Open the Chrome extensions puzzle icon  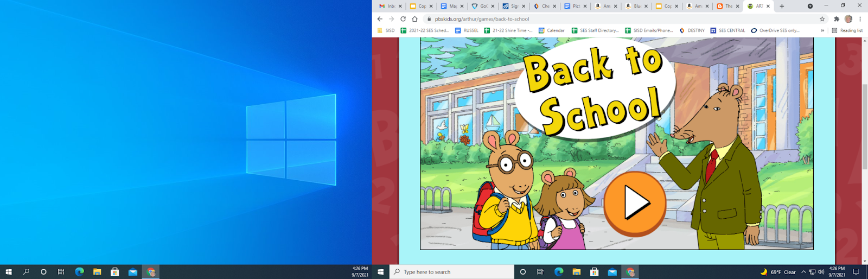(x=837, y=19)
